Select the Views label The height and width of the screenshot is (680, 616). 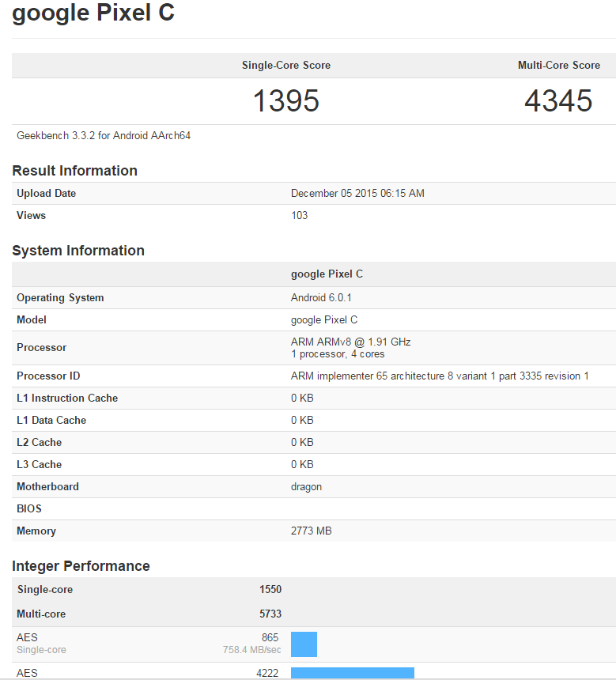point(31,216)
